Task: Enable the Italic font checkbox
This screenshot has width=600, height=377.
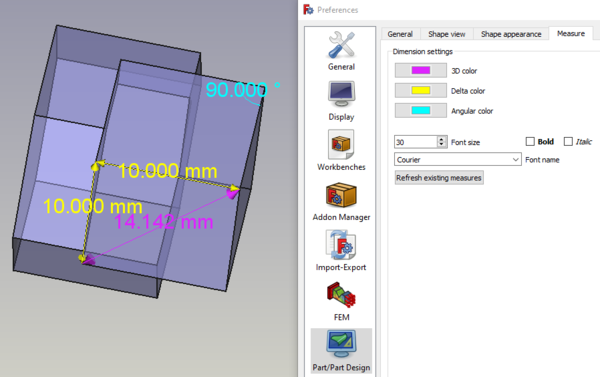Action: click(x=568, y=142)
